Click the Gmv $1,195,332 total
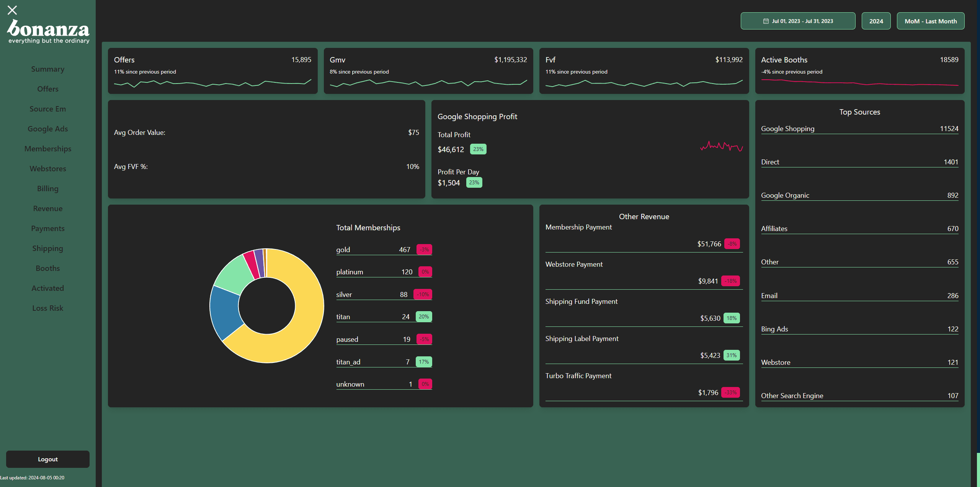The width and height of the screenshot is (980, 487). pyautogui.click(x=510, y=60)
